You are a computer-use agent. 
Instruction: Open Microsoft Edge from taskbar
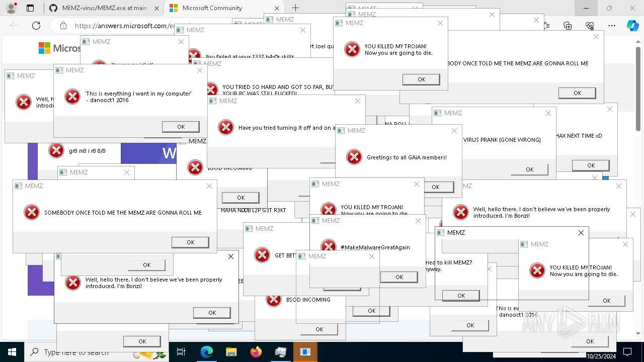point(207,352)
